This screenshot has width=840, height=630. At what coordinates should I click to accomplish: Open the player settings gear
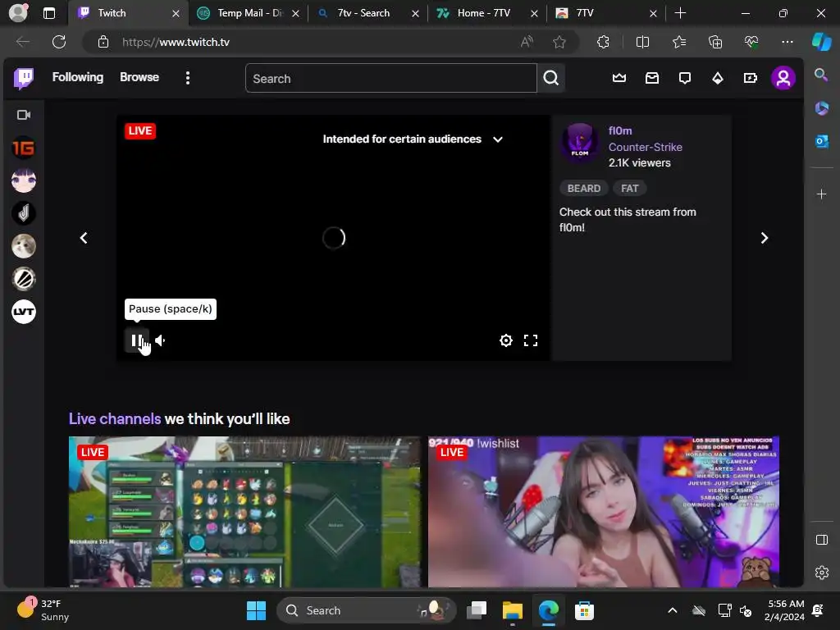[x=505, y=340]
